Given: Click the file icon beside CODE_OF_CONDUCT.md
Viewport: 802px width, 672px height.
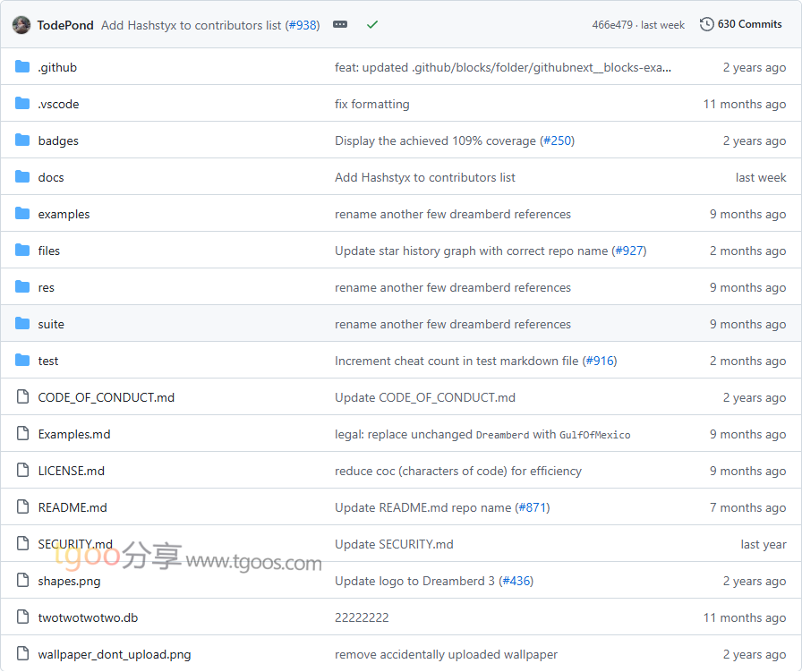Looking at the screenshot, I should tap(22, 397).
